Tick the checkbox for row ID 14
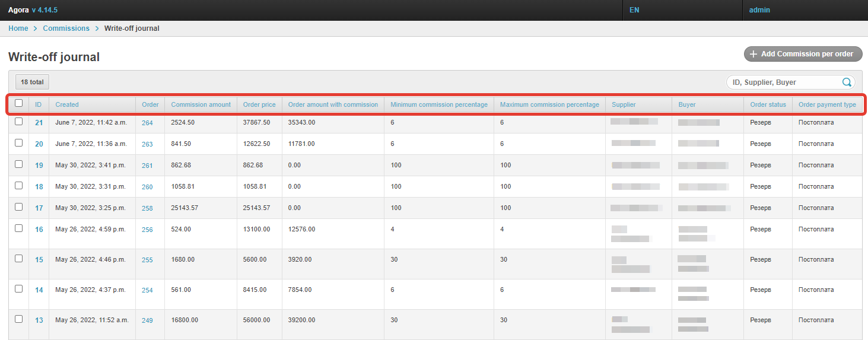 pos(19,289)
